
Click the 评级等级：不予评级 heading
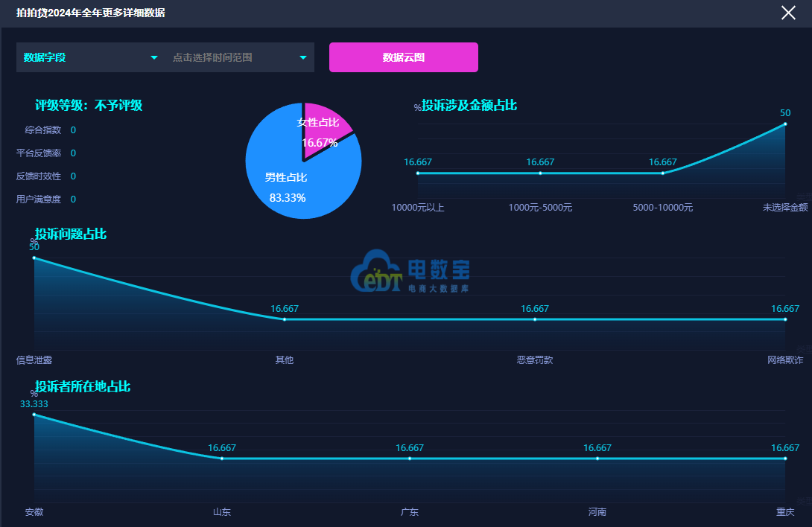coord(89,106)
